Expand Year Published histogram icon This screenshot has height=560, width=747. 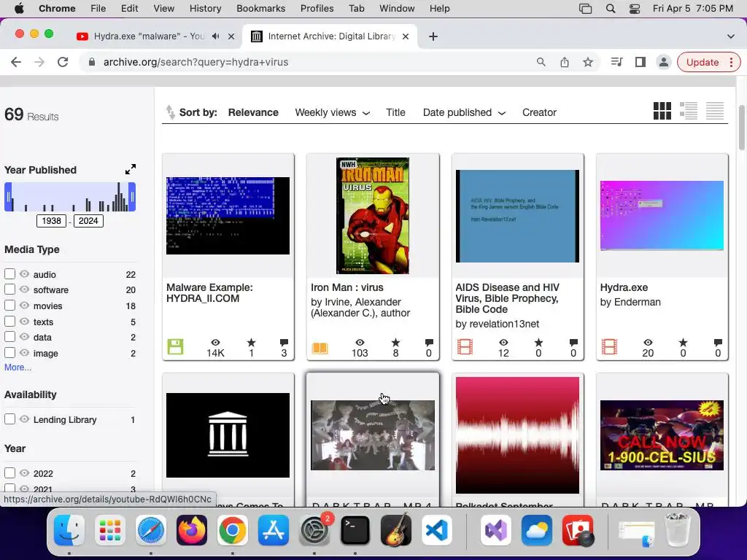(131, 169)
